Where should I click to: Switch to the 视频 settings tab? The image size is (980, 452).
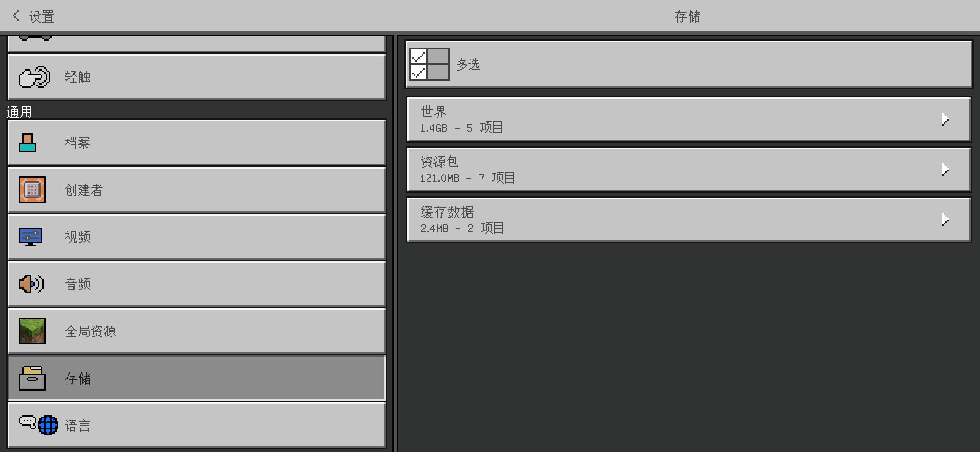click(197, 237)
